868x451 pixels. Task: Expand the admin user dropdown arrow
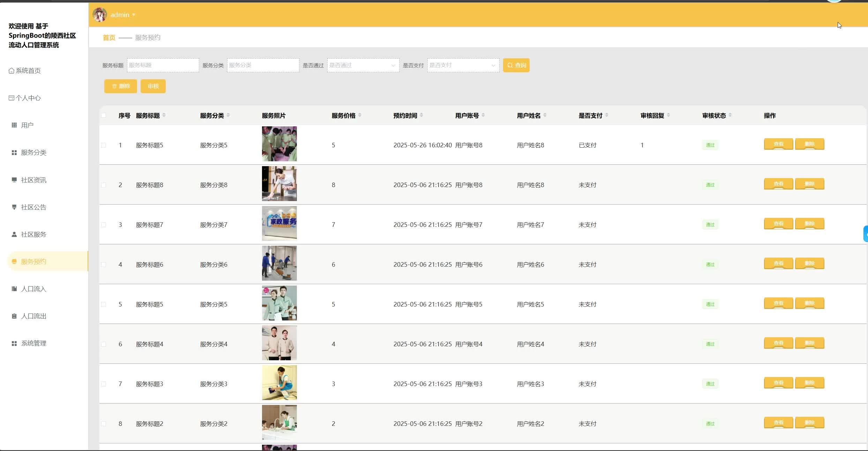tap(134, 15)
